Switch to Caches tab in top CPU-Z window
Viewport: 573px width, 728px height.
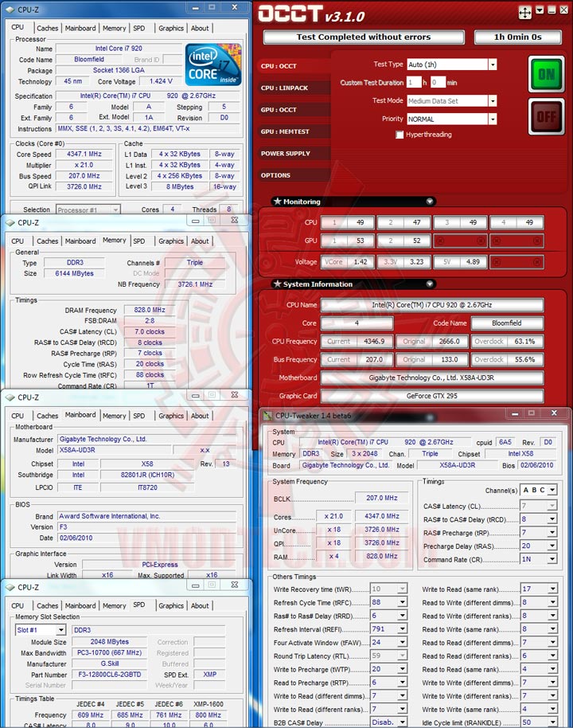[47, 28]
